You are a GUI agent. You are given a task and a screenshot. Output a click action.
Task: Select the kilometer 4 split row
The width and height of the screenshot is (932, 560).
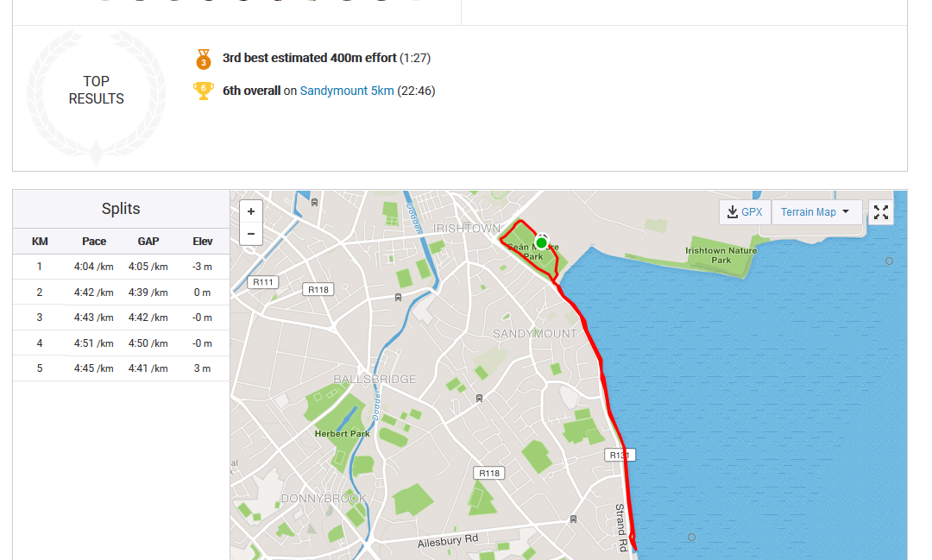122,343
